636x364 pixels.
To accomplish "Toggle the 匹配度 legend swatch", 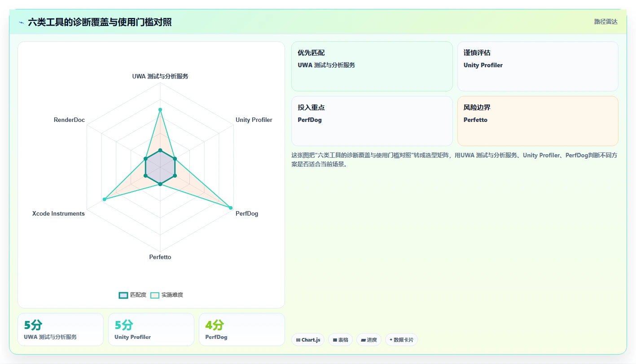I will [123, 295].
